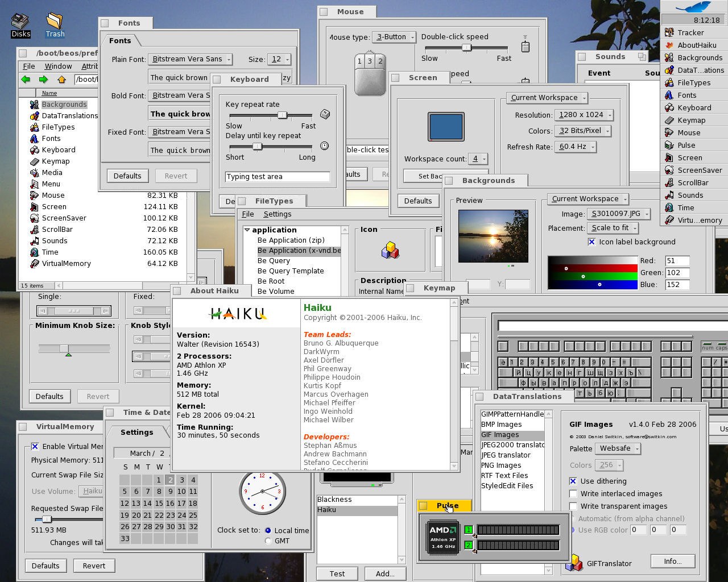Click Typing test area field
The width and height of the screenshot is (728, 582).
tap(278, 177)
